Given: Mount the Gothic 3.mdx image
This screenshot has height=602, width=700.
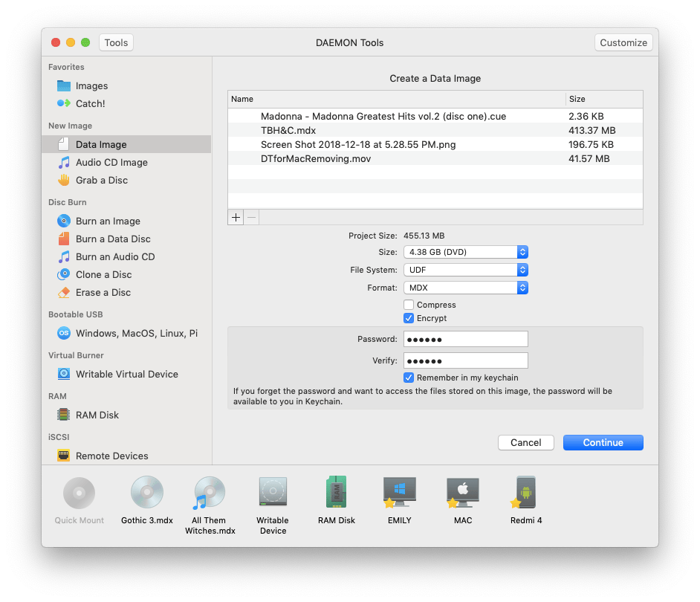Looking at the screenshot, I should pos(146,492).
